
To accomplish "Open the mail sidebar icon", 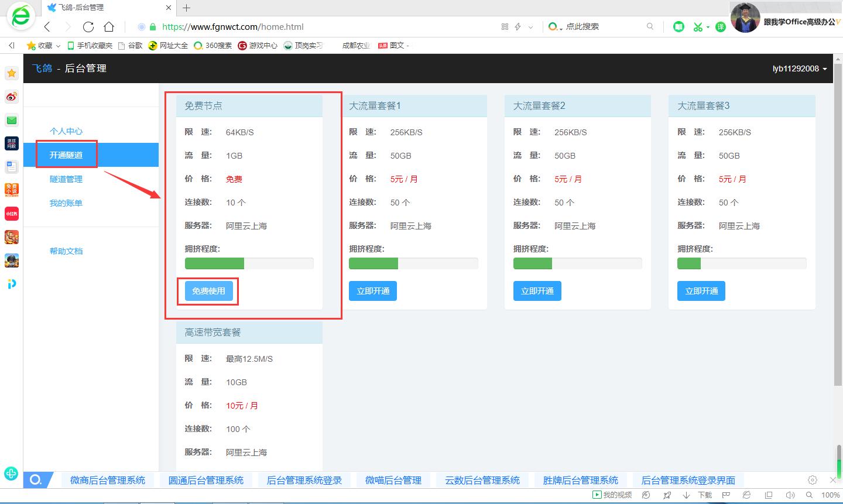I will pyautogui.click(x=11, y=119).
